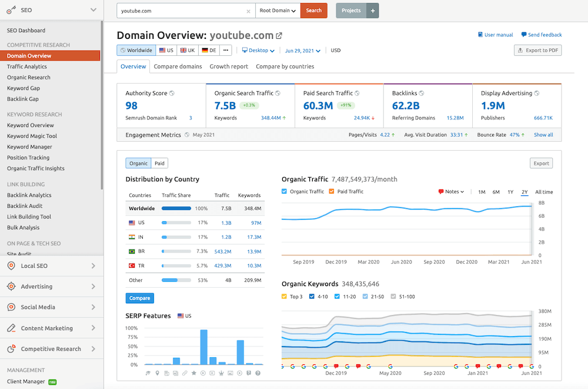Click the orange Search button
The width and height of the screenshot is (588, 389).
click(314, 11)
